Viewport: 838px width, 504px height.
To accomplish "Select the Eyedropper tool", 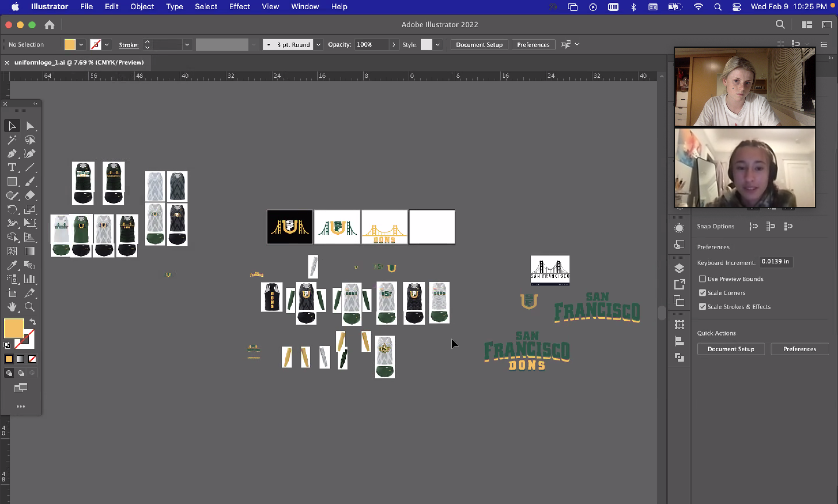I will pos(12,265).
